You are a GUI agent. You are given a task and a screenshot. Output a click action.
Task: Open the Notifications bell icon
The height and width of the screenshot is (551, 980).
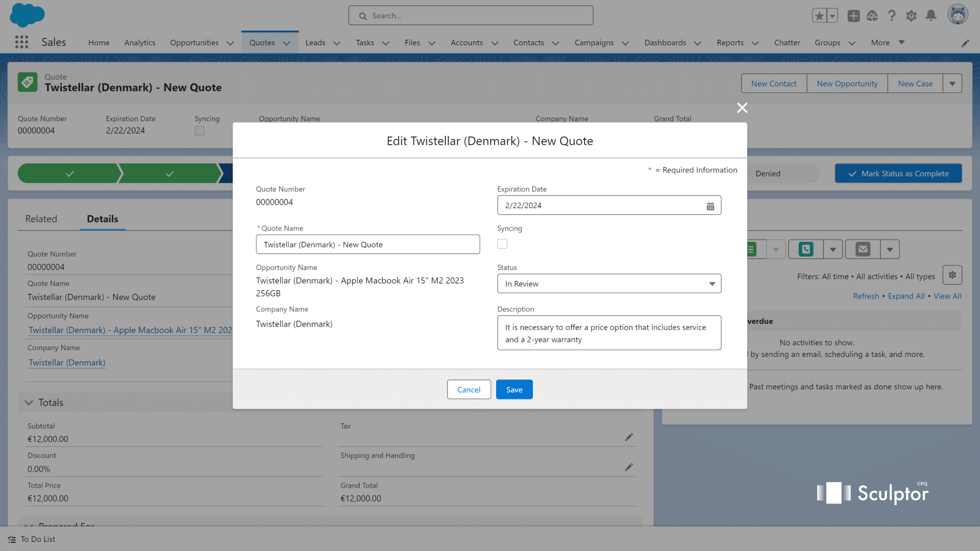coord(931,16)
